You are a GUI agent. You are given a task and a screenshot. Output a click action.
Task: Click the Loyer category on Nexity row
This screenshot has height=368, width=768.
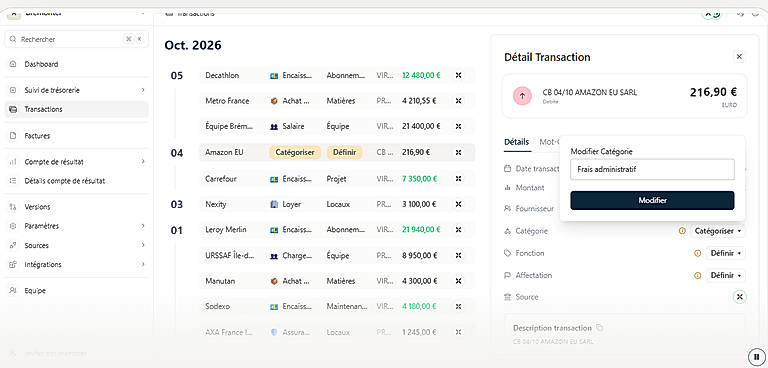292,204
